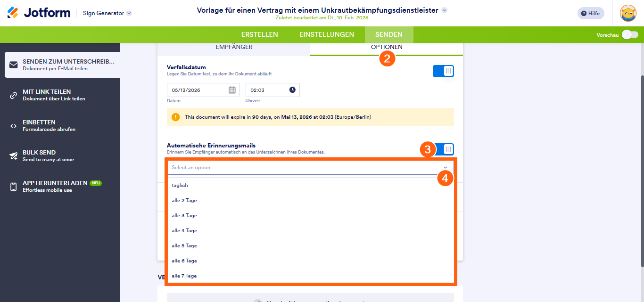
Task: Disable the Verfallsdatum toggle
Action: 443,71
